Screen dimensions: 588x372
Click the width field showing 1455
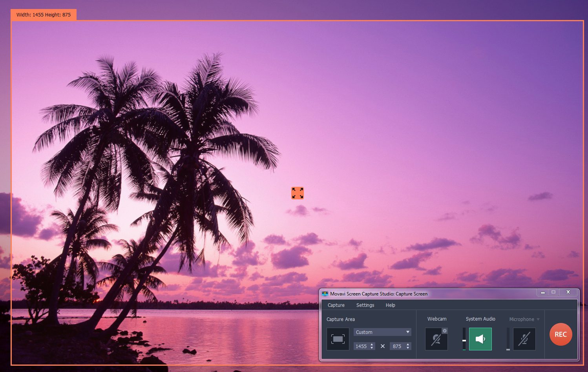point(361,346)
